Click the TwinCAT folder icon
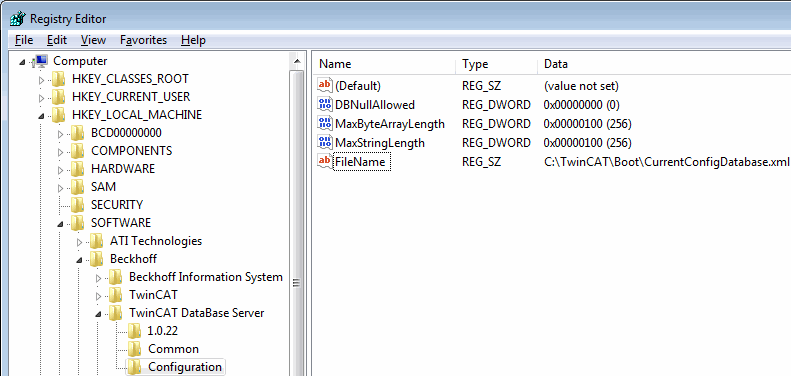Viewport: 791px width, 376px height. pos(116,295)
